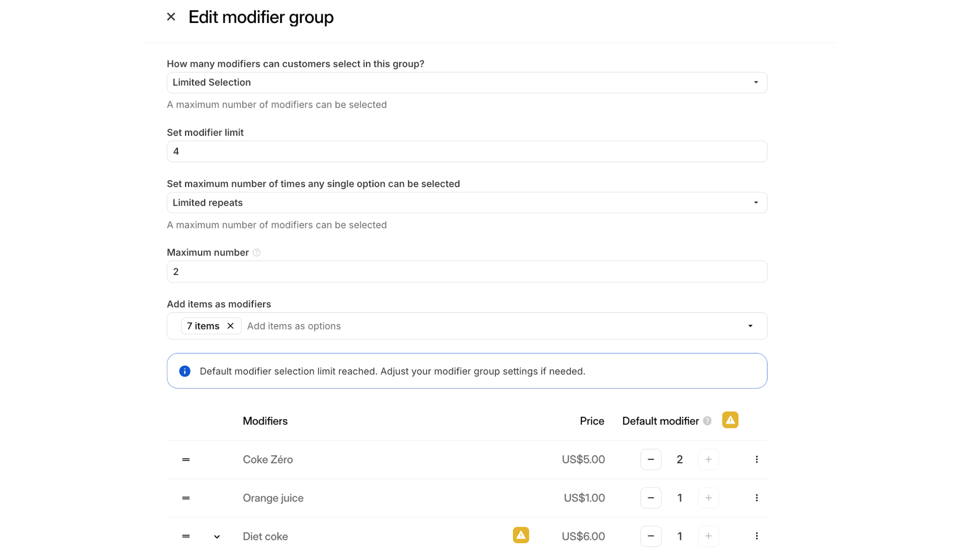Grab the Coke Zéro drag handle

[x=186, y=460]
